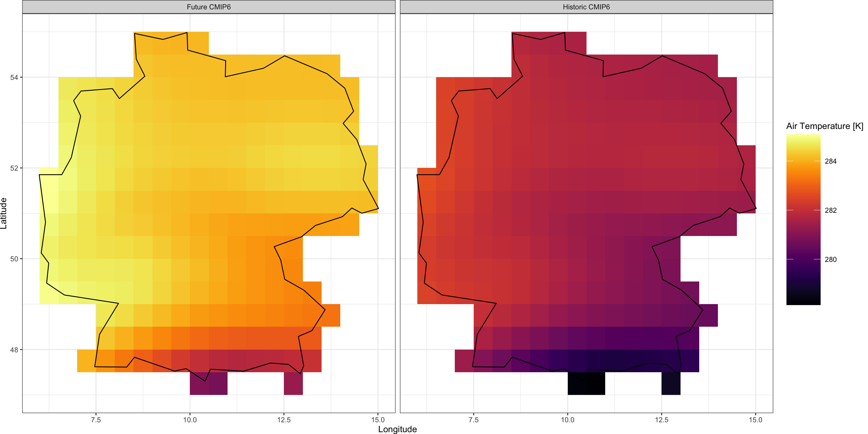Click the Air Temperature [K] legend title
Viewport: 868px width, 434px height.
click(x=824, y=126)
